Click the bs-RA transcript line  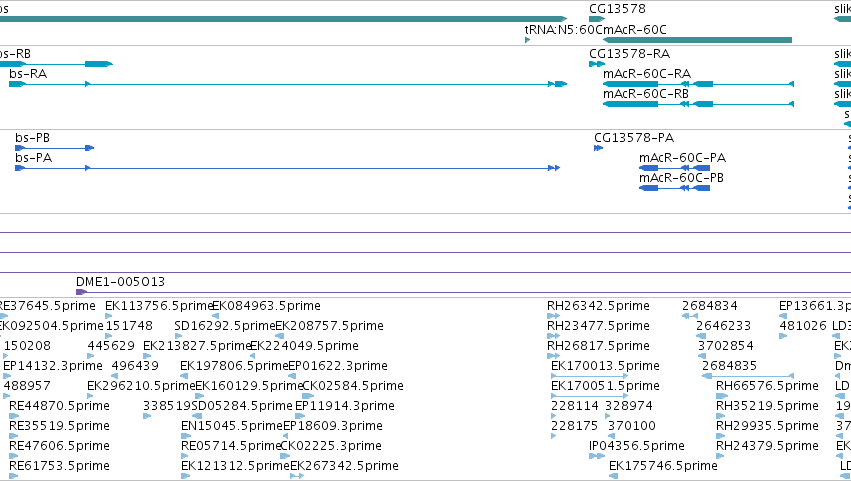(288, 84)
